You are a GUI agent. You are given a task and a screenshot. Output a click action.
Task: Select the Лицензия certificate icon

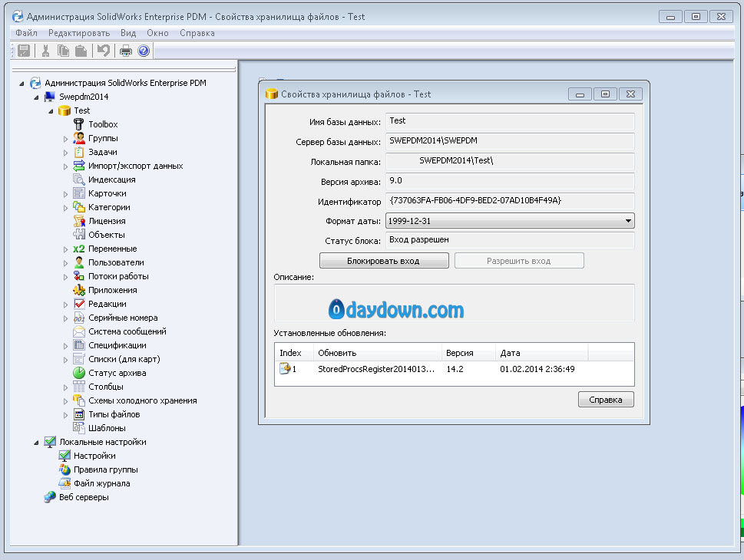click(79, 220)
